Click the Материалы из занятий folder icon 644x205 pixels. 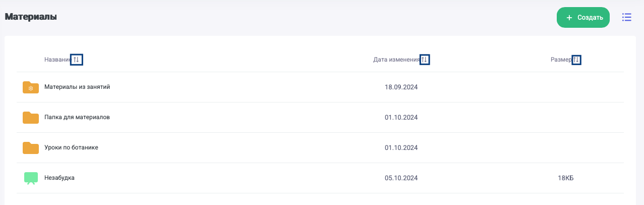tap(31, 87)
